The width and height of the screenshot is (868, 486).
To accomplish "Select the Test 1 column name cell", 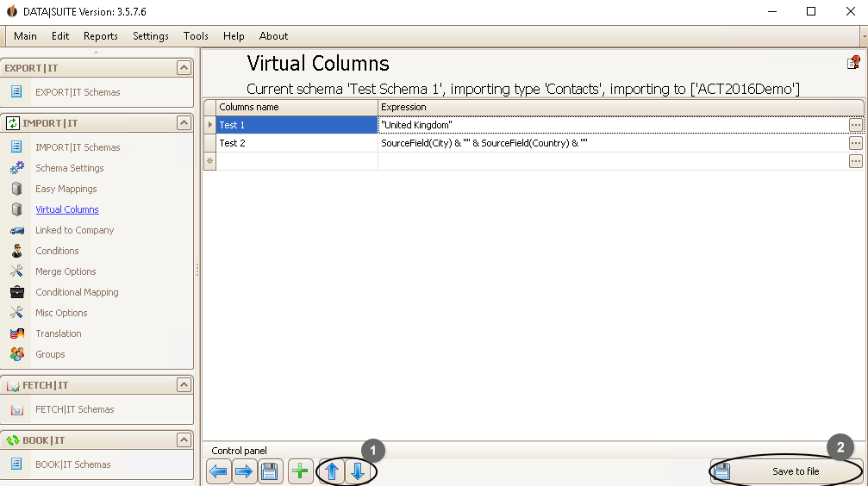I will (x=297, y=125).
